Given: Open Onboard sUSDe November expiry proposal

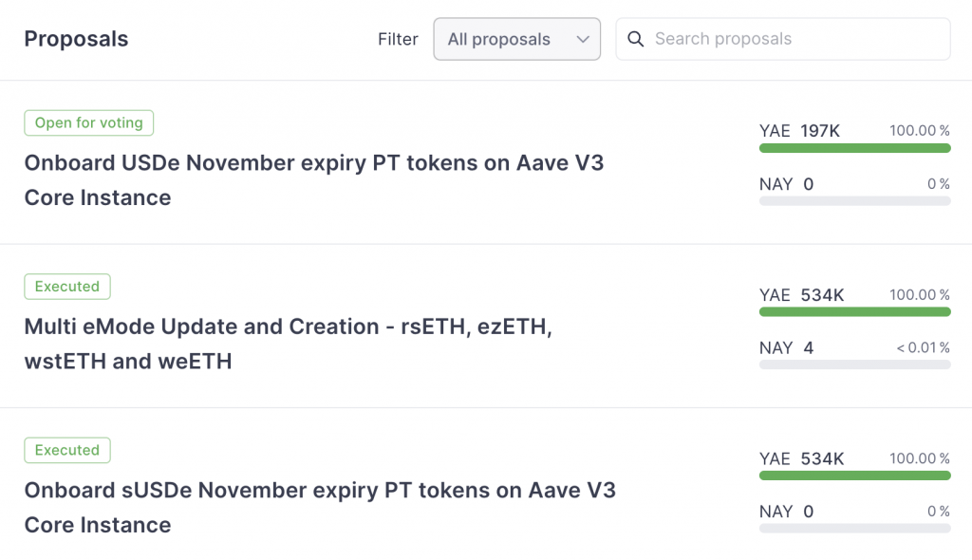Looking at the screenshot, I should pyautogui.click(x=320, y=507).
